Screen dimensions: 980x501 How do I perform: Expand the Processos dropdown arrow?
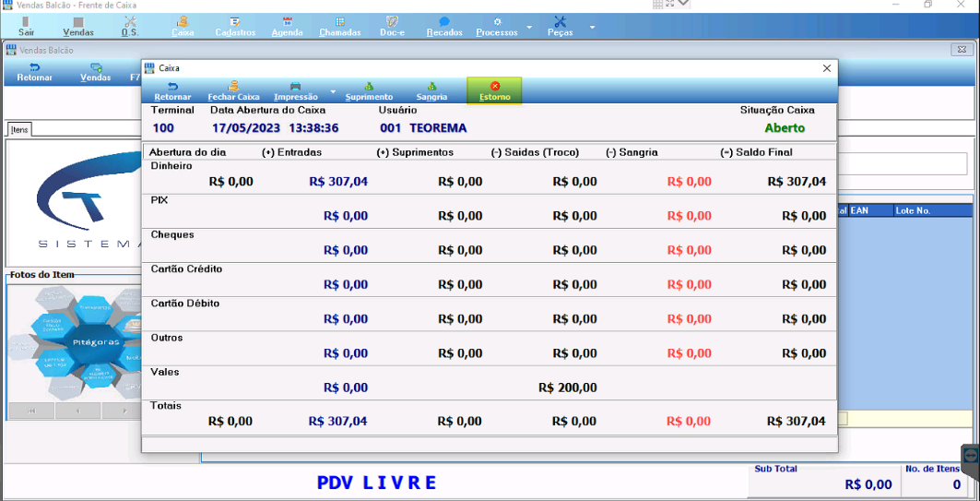(x=529, y=27)
